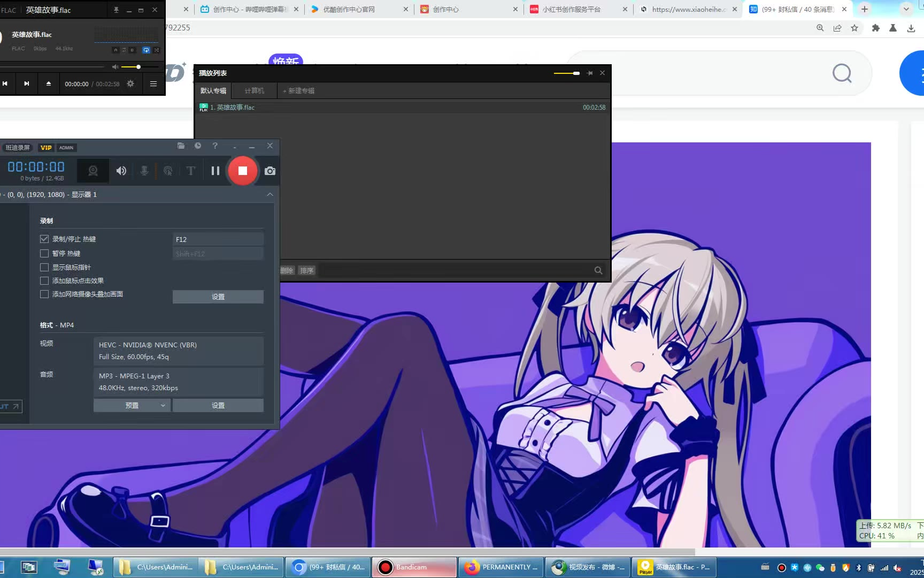Click Bluetooth tray icon

859,568
